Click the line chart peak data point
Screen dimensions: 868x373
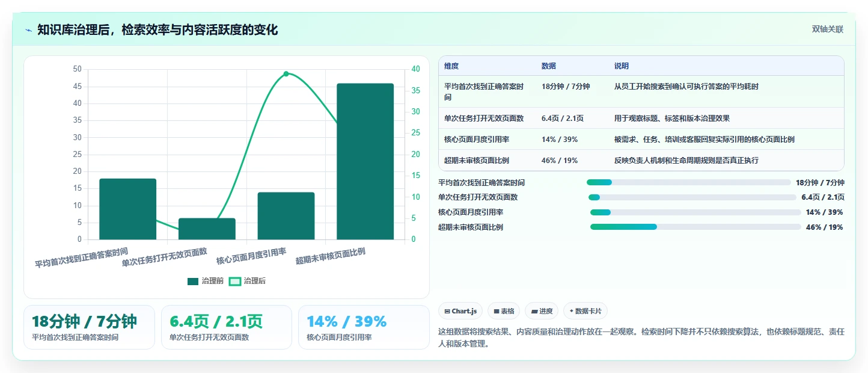(286, 74)
